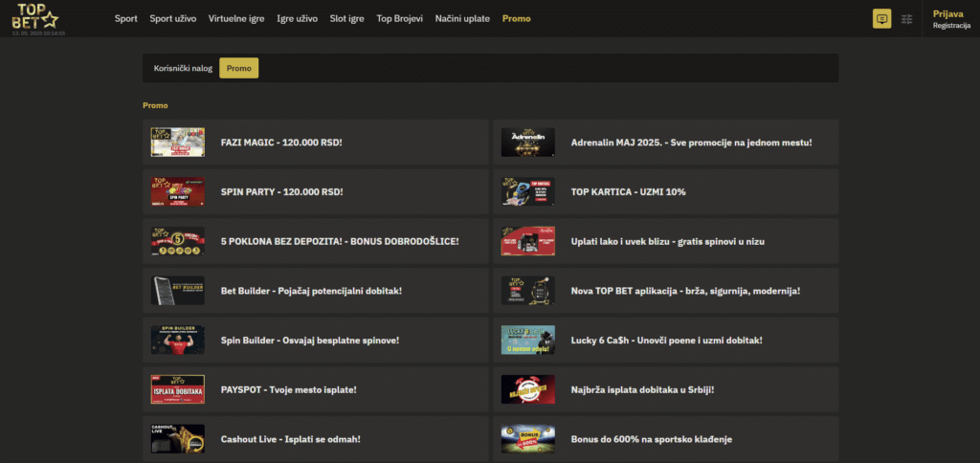Screen dimensions: 980x463
Task: Open Adrenalin MAJ 2025 banner image
Action: pyautogui.click(x=527, y=142)
